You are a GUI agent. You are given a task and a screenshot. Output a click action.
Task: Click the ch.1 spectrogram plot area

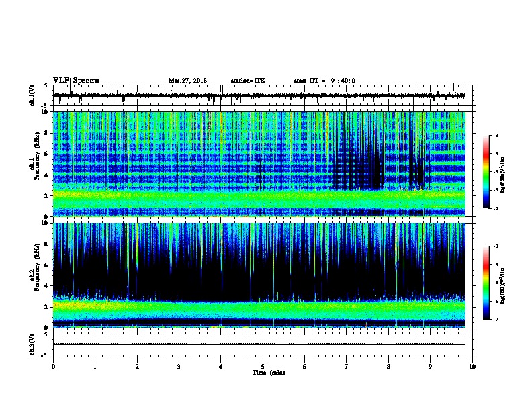[x=259, y=164]
